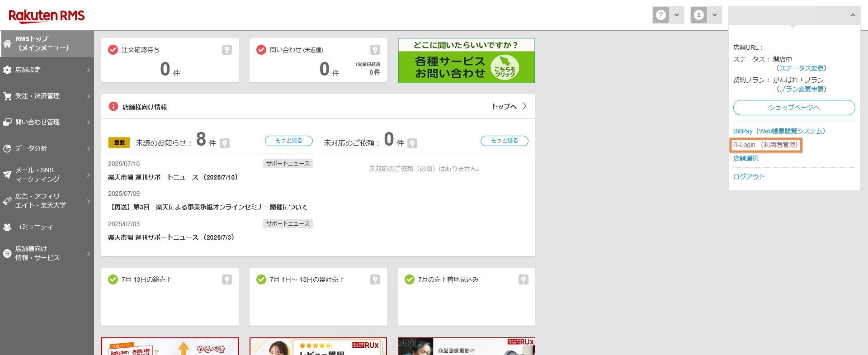
Task: Click the hint bulb on 7月13日の総売上 card
Action: (x=227, y=279)
